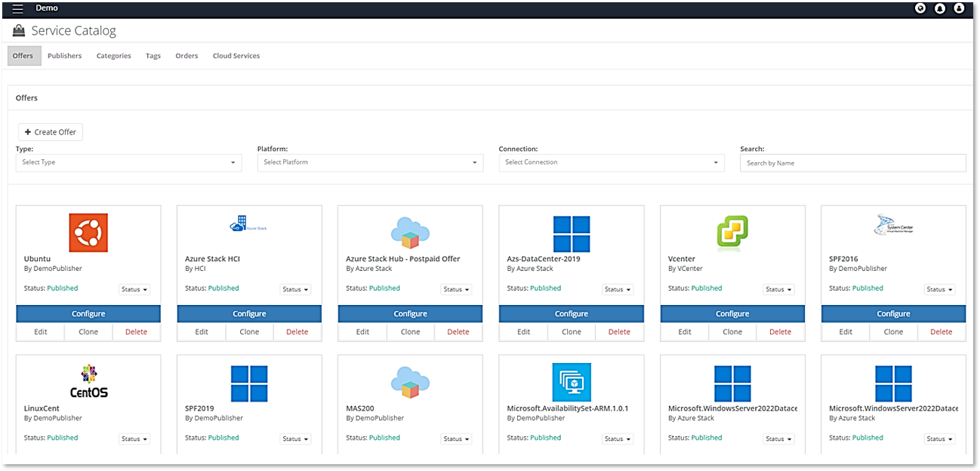Edit the Vcenter offer
980x471 pixels.
coord(685,332)
